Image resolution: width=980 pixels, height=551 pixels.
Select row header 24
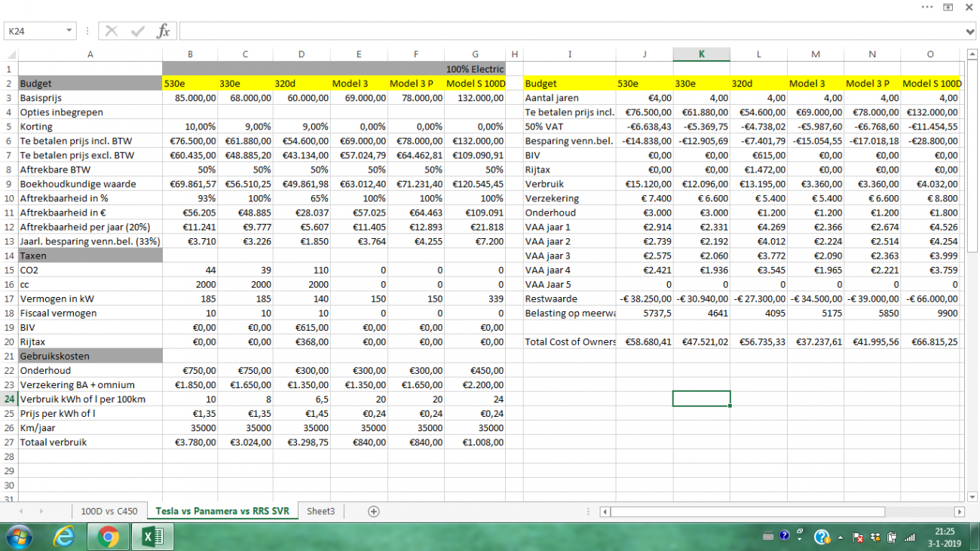9,399
